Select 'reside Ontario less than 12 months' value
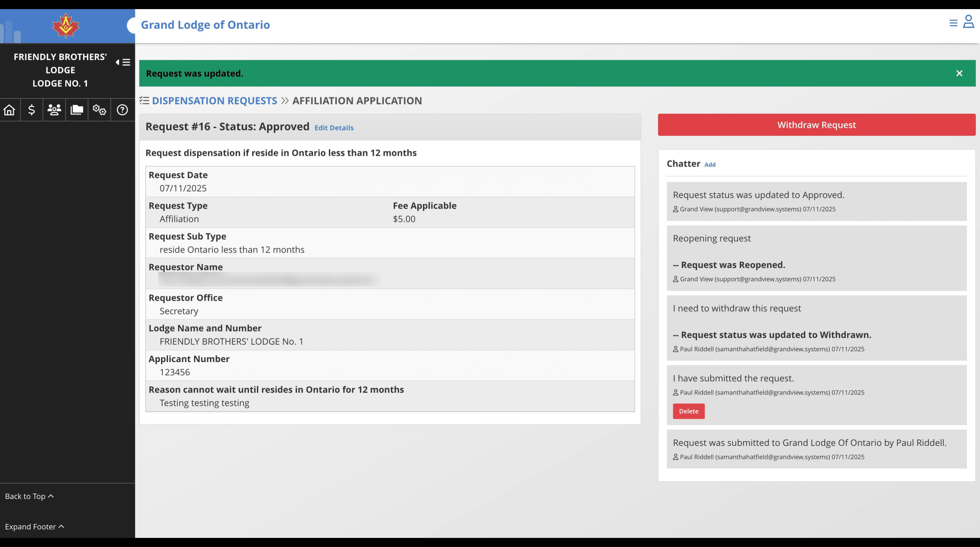The height and width of the screenshot is (547, 980). pos(232,250)
